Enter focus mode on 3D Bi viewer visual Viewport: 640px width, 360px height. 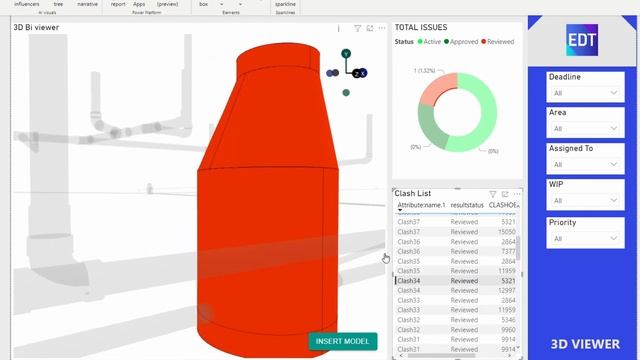(370, 28)
